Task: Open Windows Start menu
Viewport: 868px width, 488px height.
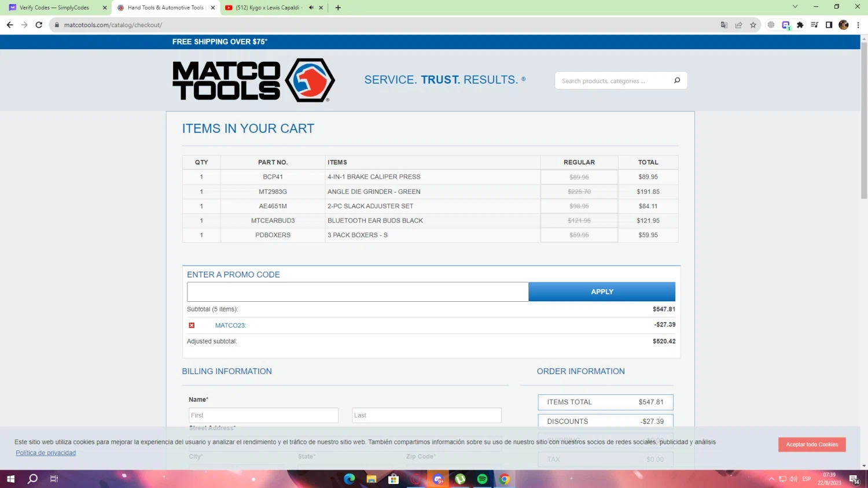Action: (10, 479)
